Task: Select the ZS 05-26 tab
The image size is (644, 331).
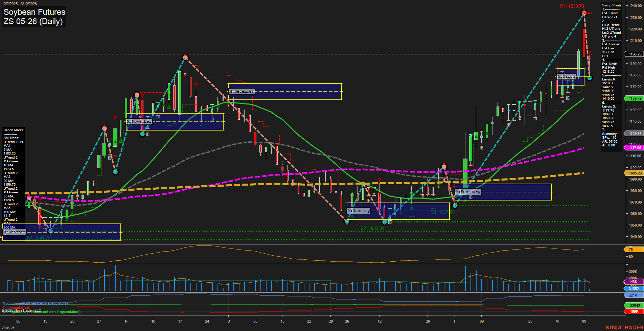Action: click(x=8, y=327)
